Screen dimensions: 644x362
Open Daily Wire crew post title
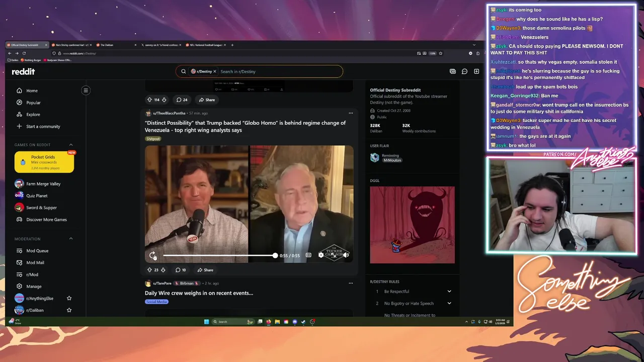click(x=199, y=293)
